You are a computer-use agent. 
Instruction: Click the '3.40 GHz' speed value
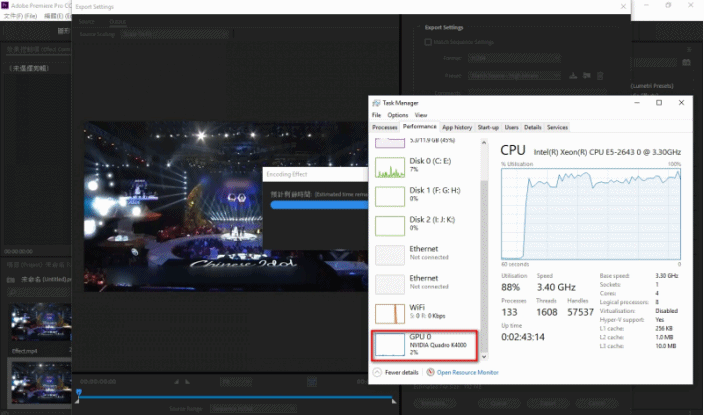point(556,287)
